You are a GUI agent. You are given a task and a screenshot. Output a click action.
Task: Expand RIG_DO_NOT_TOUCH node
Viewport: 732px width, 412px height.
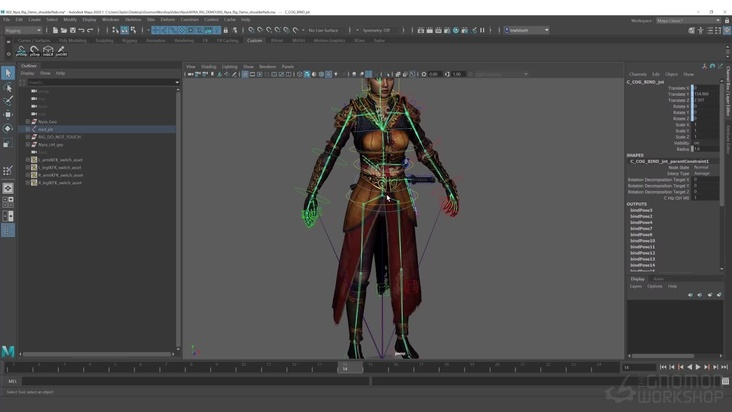tap(28, 137)
